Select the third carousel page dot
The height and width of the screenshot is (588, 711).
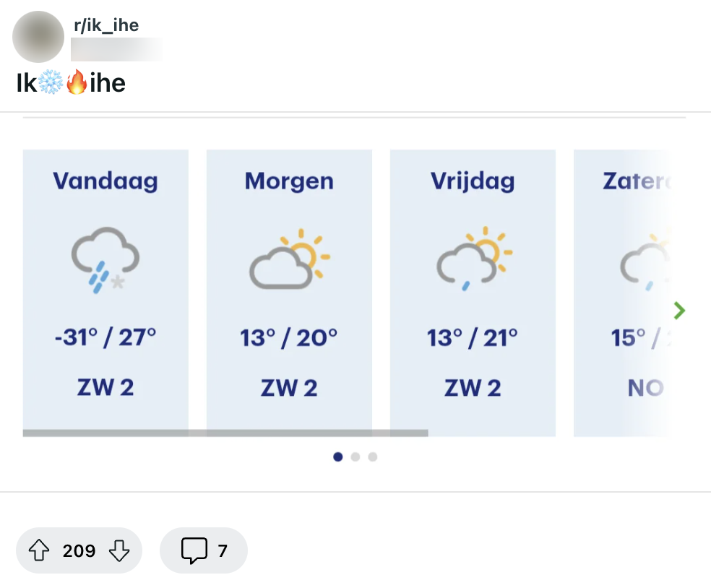pyautogui.click(x=373, y=457)
